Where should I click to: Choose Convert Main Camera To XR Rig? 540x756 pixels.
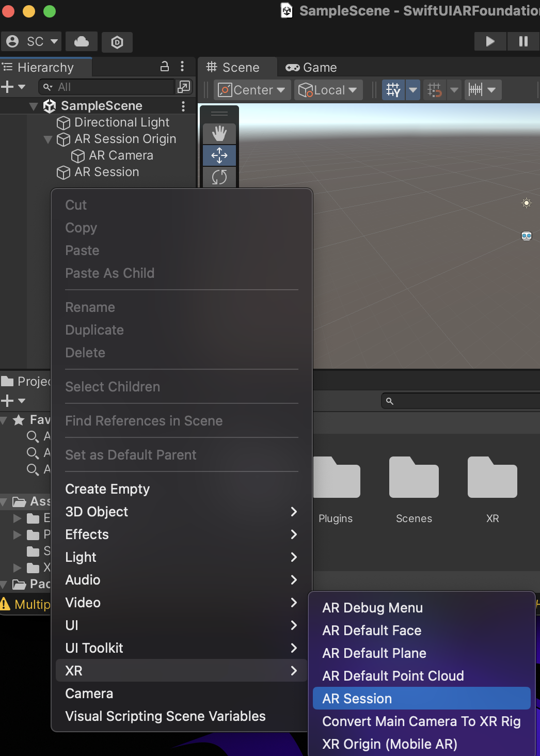point(422,721)
